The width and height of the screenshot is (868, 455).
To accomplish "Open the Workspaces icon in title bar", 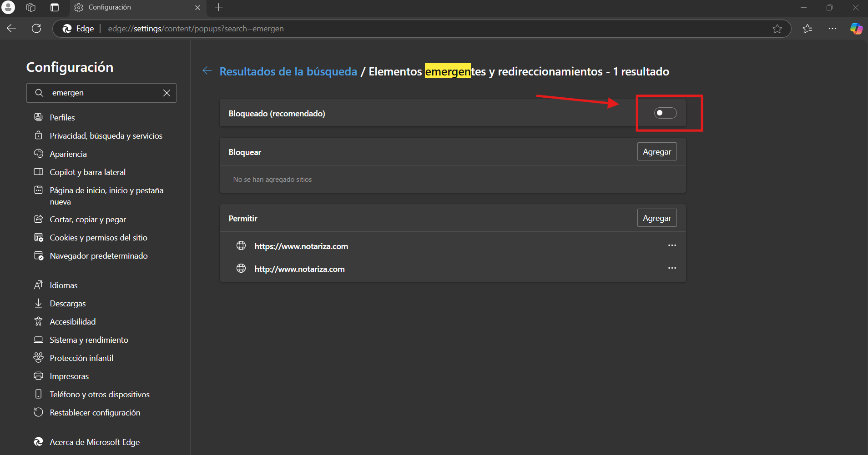I will coord(31,7).
